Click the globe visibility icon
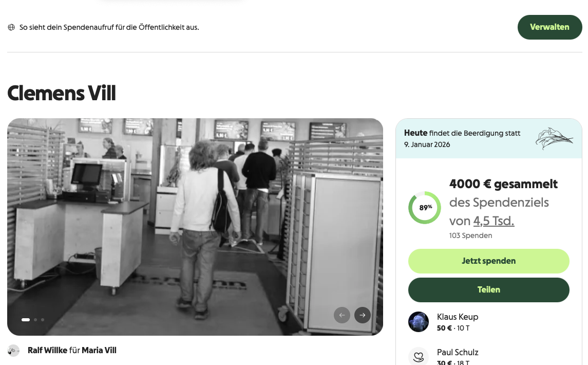This screenshot has width=588, height=365. click(x=11, y=27)
